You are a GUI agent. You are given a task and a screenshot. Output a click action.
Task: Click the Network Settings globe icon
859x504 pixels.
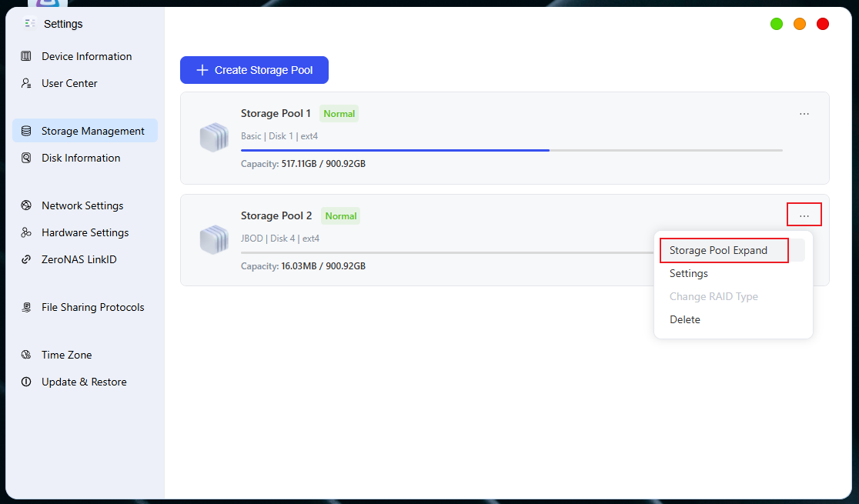25,205
